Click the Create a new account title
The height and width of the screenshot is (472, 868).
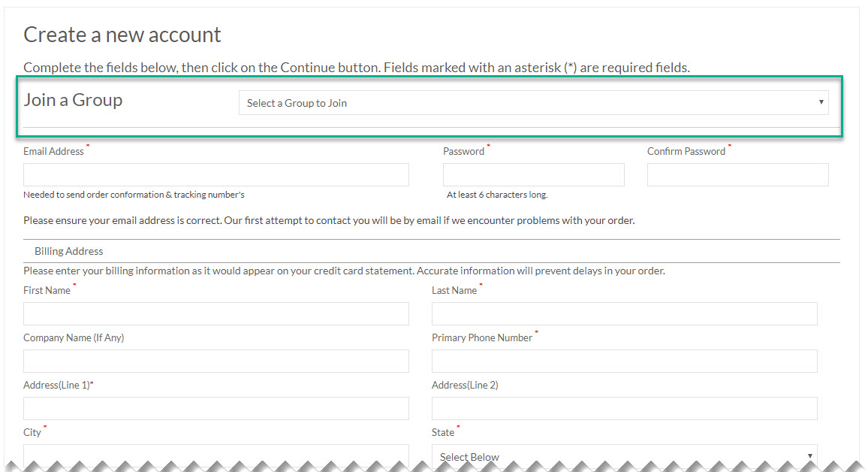[x=122, y=35]
